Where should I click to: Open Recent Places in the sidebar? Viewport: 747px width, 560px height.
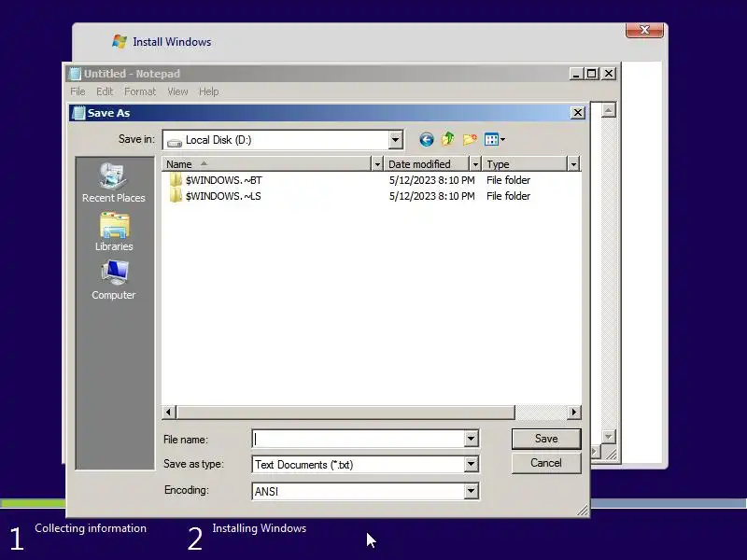(113, 183)
